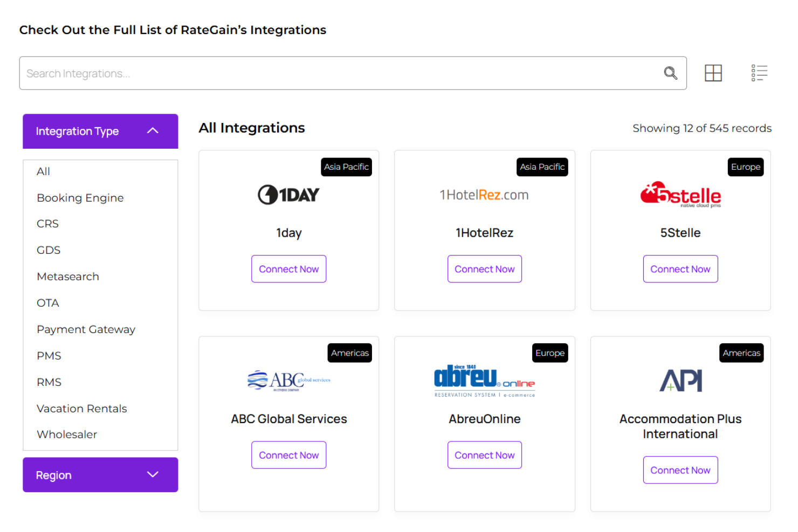
Task: Collapse the Integration Type panel
Action: tap(100, 131)
